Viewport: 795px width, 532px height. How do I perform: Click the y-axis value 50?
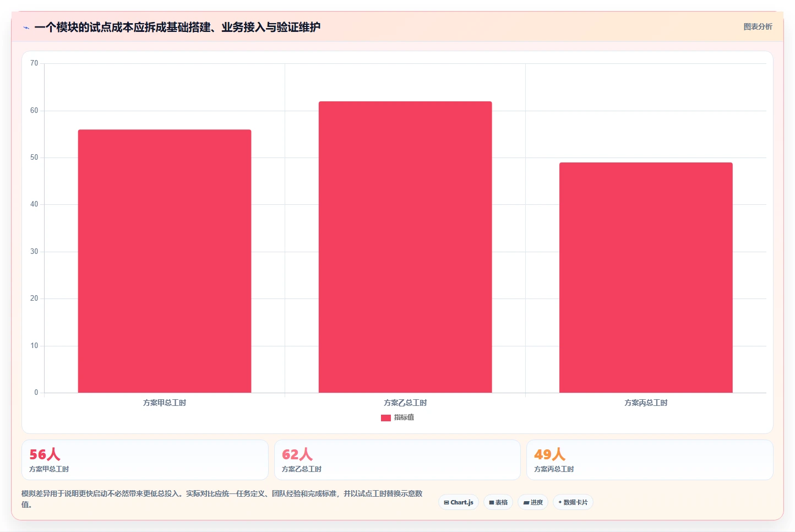[x=34, y=158]
